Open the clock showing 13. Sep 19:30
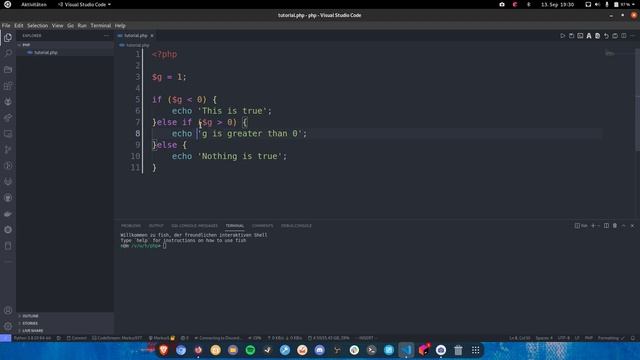Image resolution: width=640 pixels, height=360 pixels. pos(558,4)
